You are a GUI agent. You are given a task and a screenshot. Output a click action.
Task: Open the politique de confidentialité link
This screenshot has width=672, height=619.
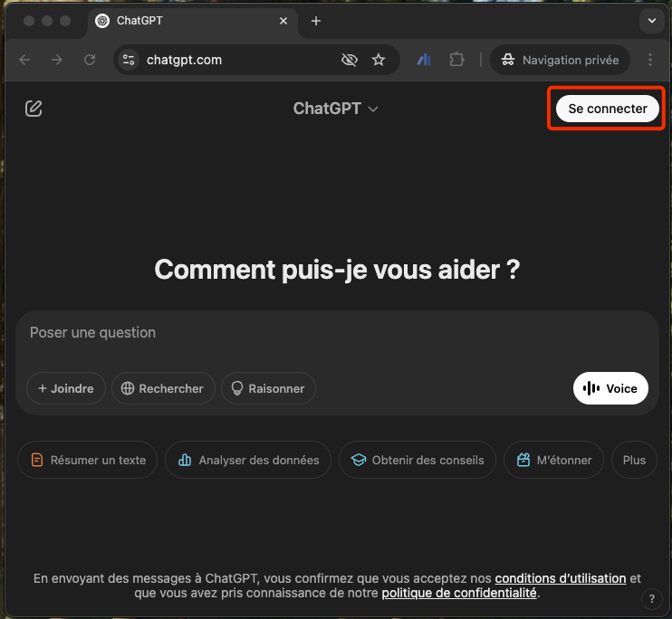pyautogui.click(x=459, y=594)
